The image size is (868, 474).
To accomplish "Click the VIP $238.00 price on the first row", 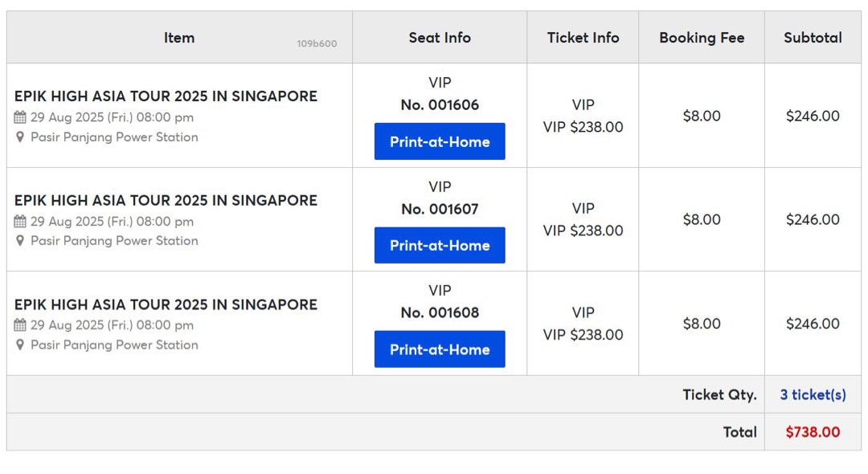I will 582,127.
